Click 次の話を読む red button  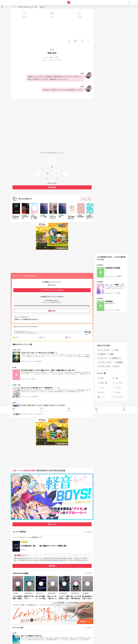(x=52, y=187)
